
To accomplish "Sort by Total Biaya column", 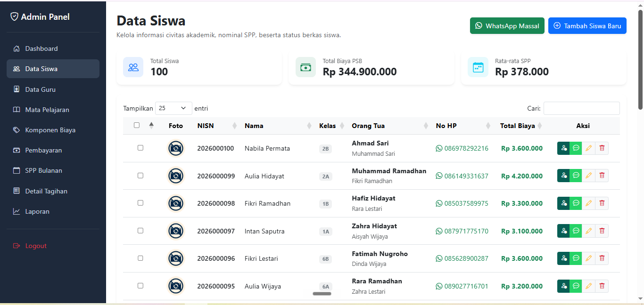I will pos(520,126).
